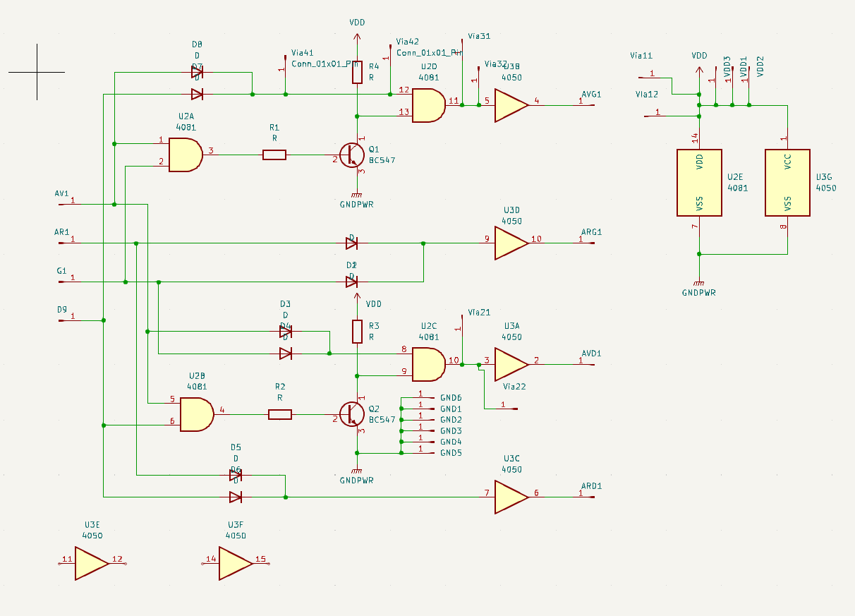Click the AVG1 output label
Image resolution: width=855 pixels, height=616 pixels.
[590, 95]
